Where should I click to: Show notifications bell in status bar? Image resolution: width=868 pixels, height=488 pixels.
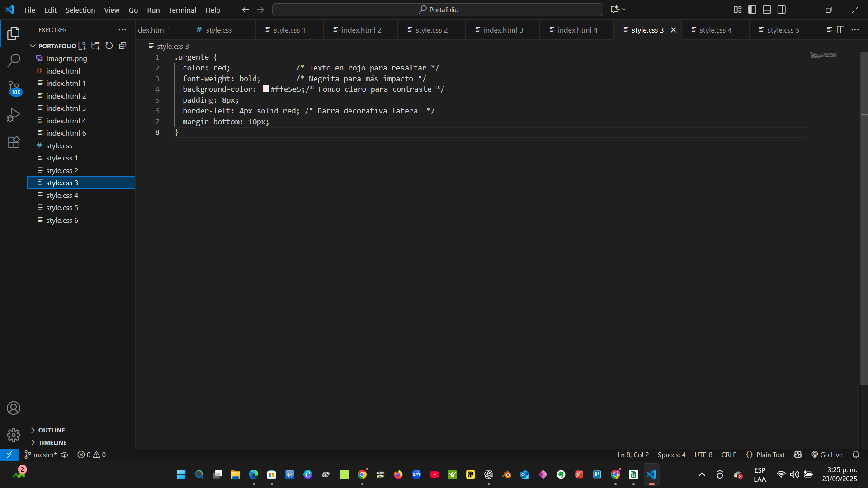tap(856, 455)
